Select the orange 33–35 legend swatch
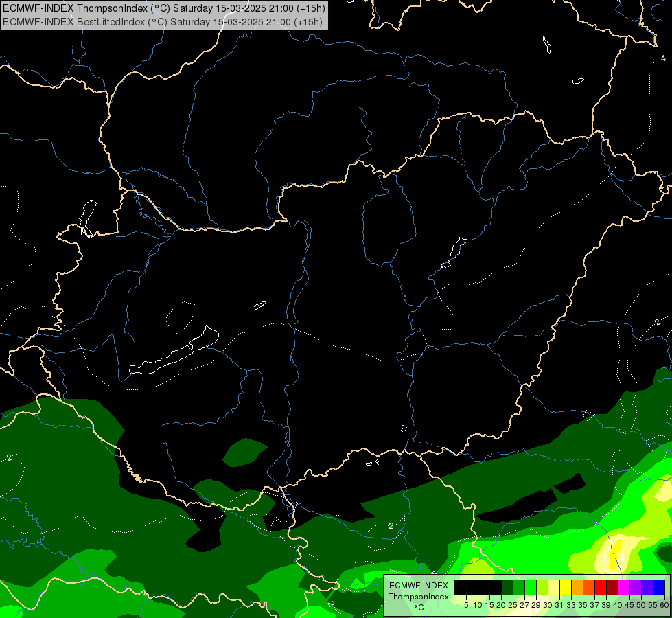Image resolution: width=672 pixels, height=618 pixels. point(577,587)
